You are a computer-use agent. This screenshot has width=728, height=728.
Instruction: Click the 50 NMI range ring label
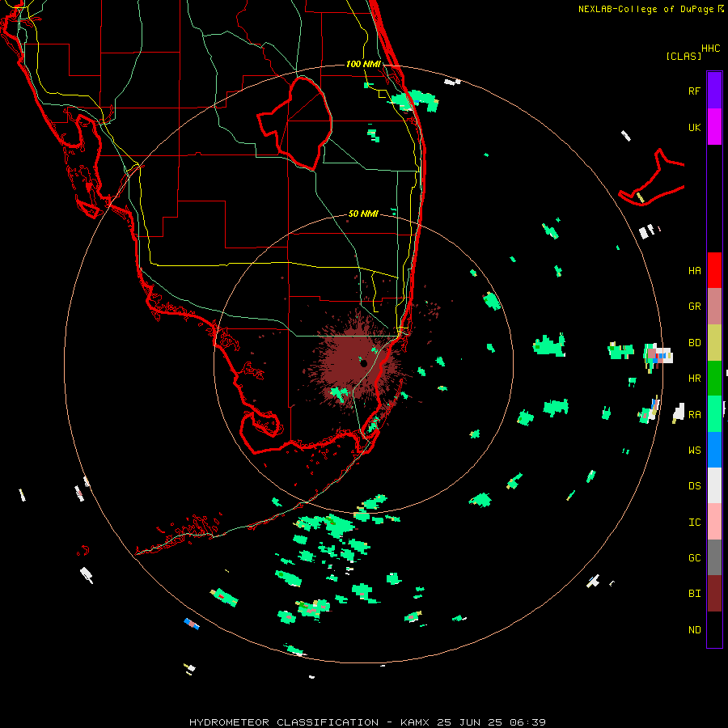[x=363, y=214]
